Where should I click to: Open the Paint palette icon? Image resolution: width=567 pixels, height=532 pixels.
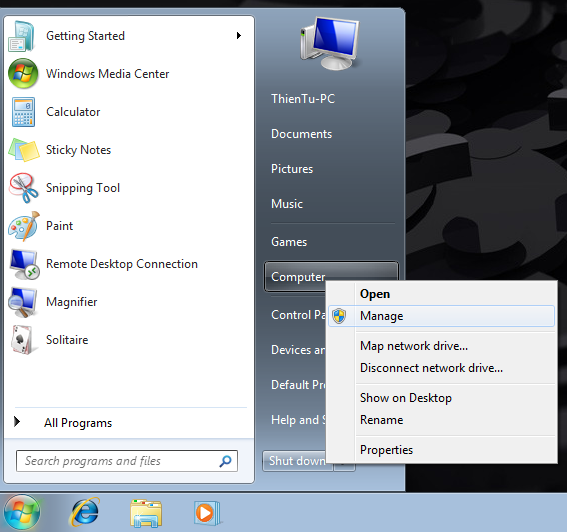tap(24, 226)
